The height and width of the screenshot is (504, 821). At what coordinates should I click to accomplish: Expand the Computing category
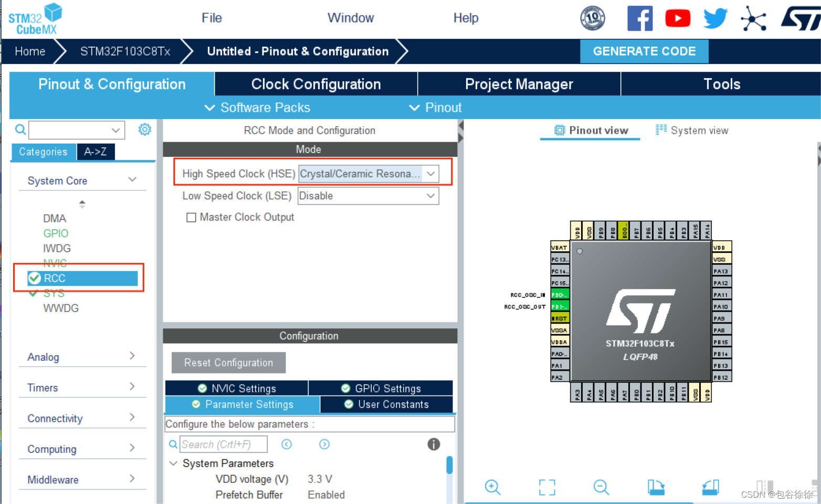click(82, 449)
